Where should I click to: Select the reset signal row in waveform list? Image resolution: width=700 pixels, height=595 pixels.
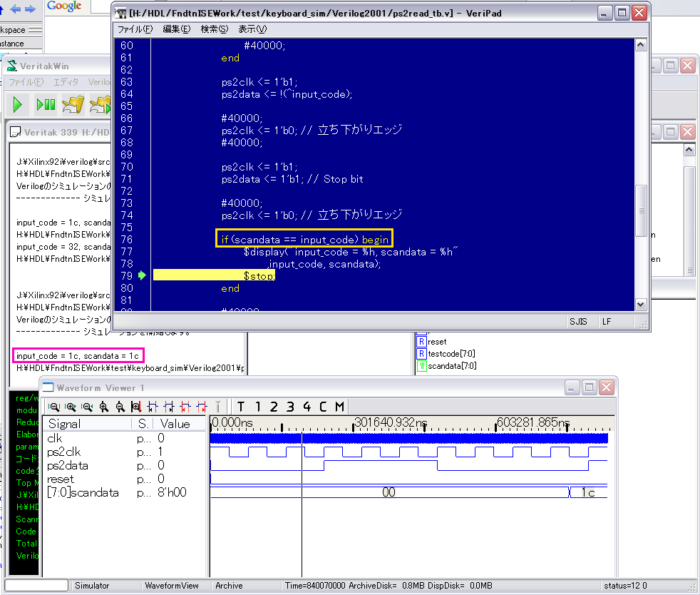[125, 479]
